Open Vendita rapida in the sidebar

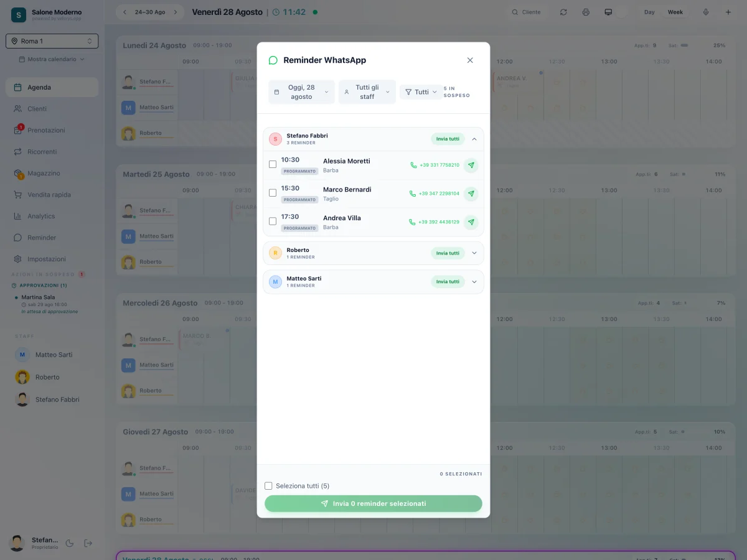(52, 195)
